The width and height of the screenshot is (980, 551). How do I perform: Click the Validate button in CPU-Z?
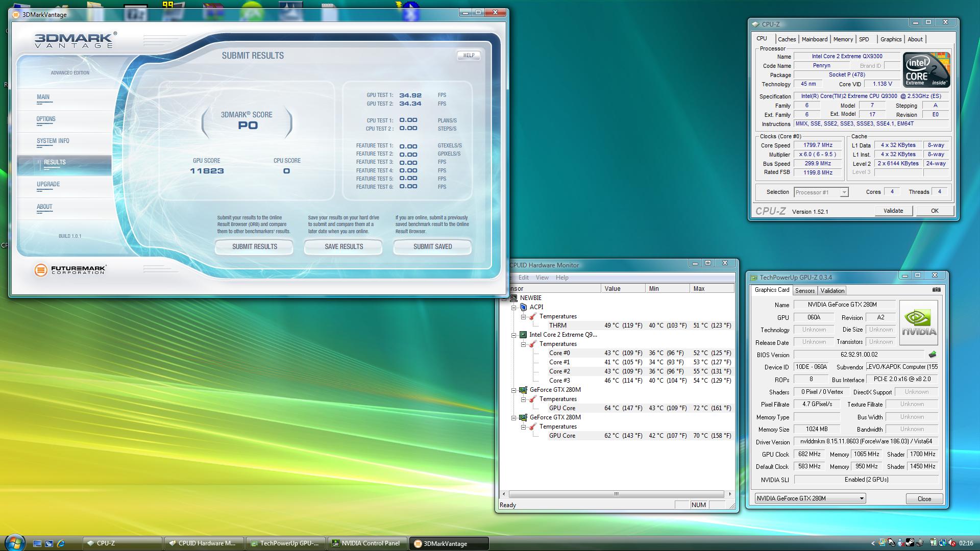(893, 211)
